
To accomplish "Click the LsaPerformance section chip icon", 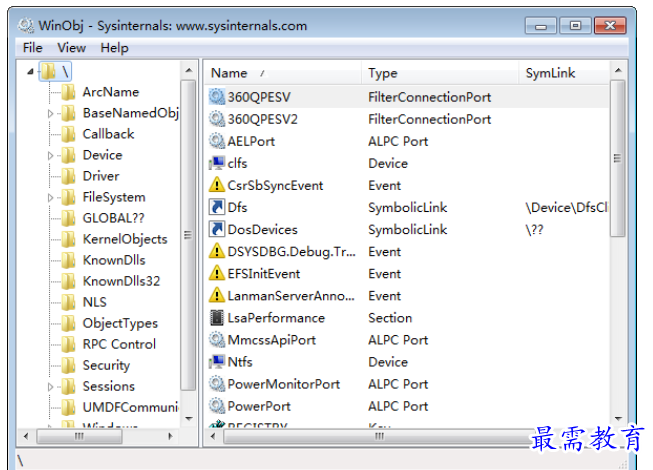I will click(217, 318).
